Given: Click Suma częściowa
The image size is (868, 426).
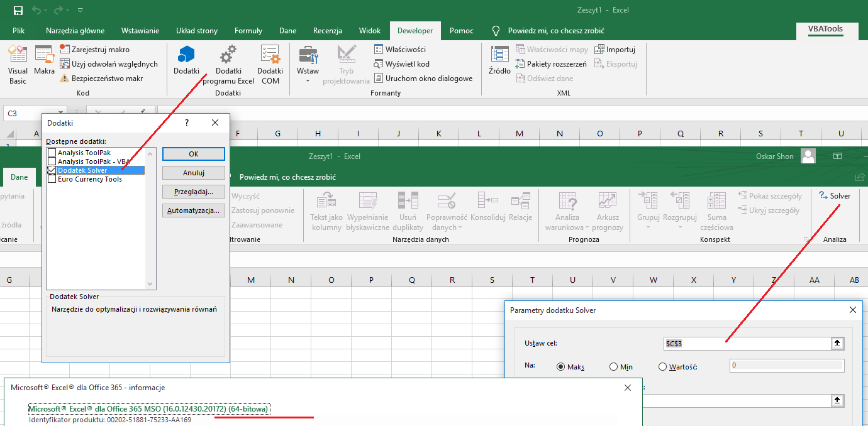Looking at the screenshot, I should (x=716, y=212).
